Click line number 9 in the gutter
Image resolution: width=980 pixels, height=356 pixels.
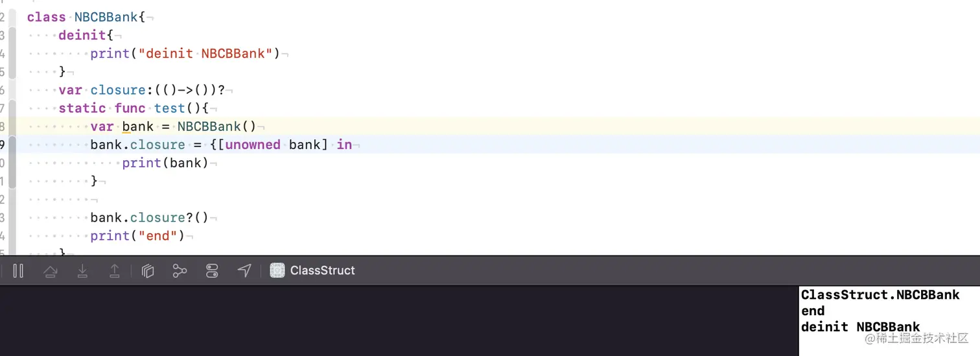pyautogui.click(x=3, y=145)
